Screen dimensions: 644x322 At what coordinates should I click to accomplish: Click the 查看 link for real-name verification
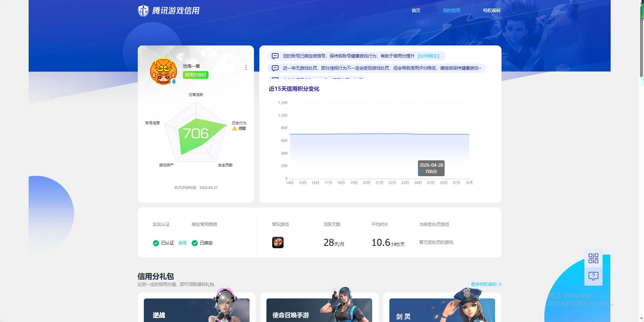pyautogui.click(x=182, y=243)
